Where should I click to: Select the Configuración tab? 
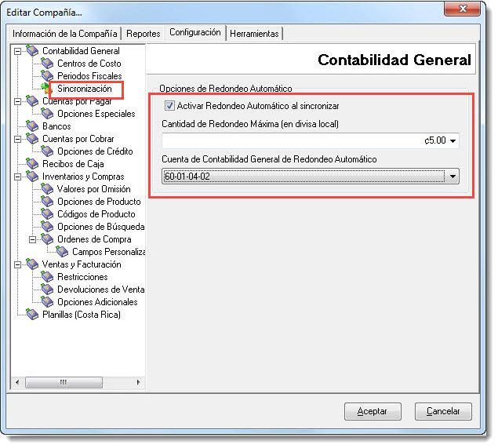(x=195, y=32)
